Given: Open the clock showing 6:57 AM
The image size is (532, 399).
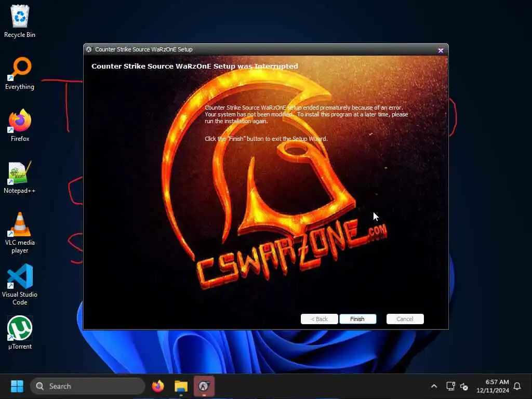Looking at the screenshot, I should [493, 386].
